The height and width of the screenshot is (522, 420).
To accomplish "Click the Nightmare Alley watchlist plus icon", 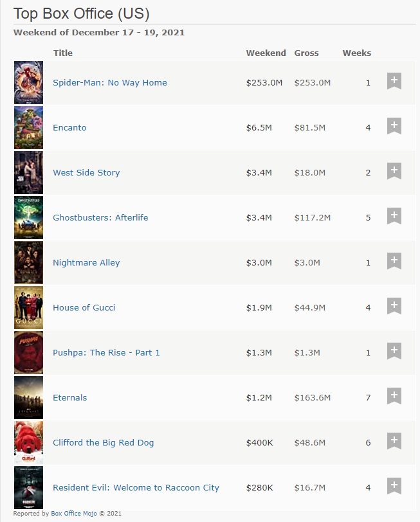I will click(x=394, y=260).
